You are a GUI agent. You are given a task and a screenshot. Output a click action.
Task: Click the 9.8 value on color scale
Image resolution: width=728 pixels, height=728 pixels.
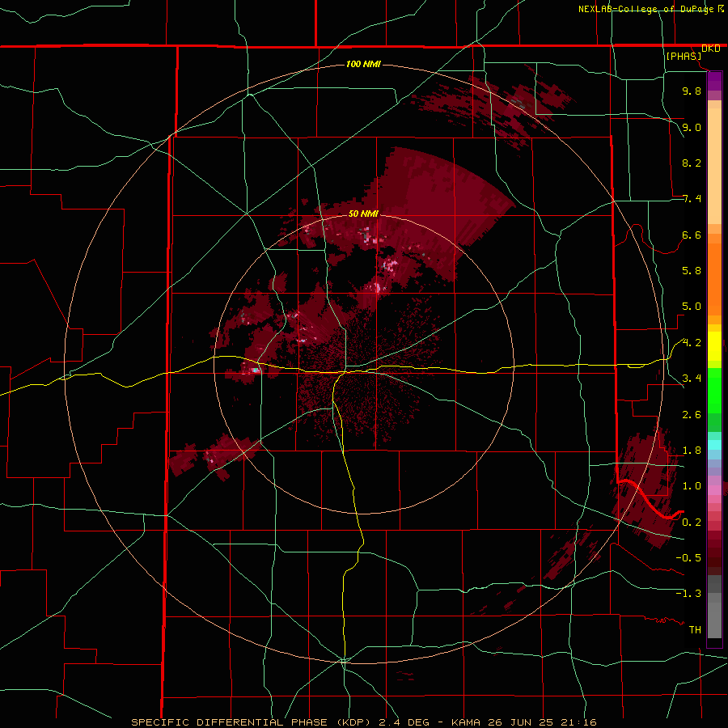click(692, 91)
